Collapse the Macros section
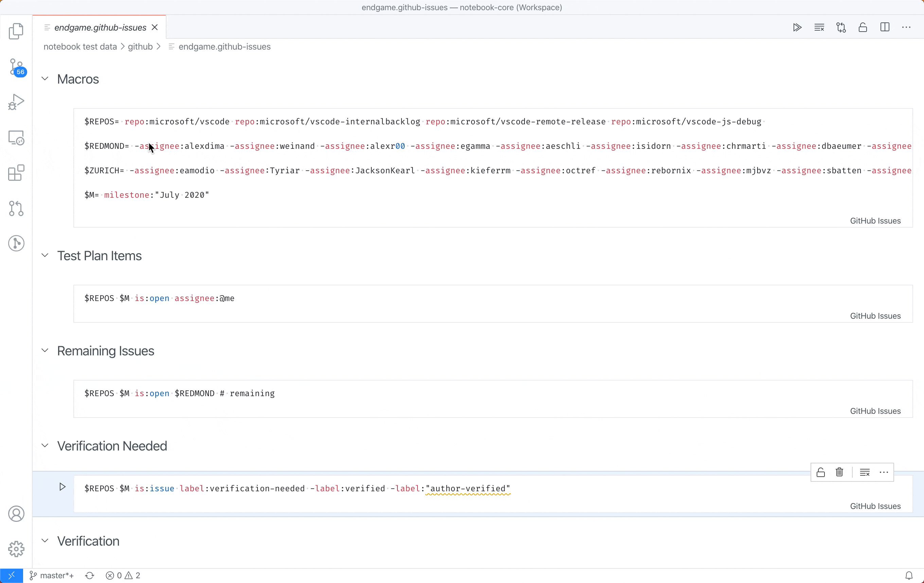 click(x=45, y=79)
